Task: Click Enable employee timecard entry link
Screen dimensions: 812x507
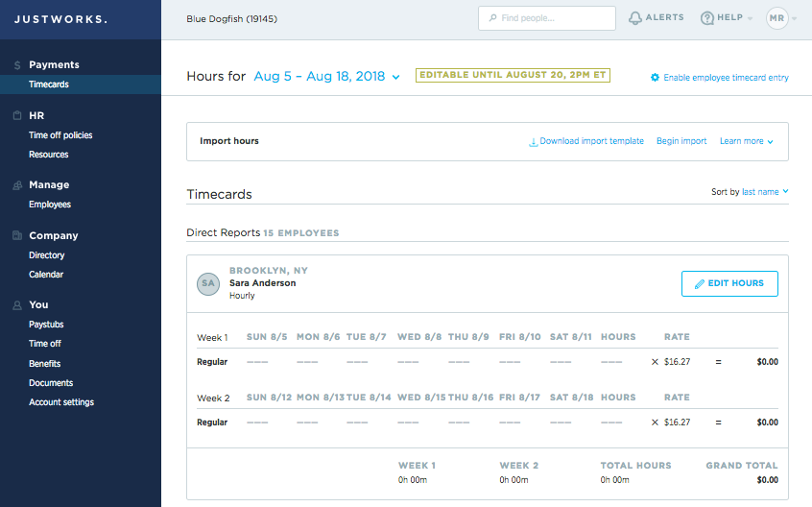Action: 726,77
